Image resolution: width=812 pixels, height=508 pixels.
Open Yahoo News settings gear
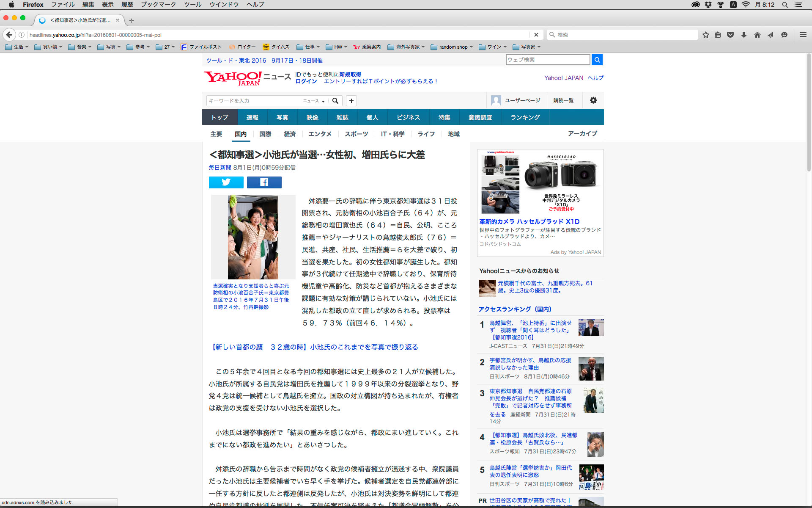pos(593,100)
